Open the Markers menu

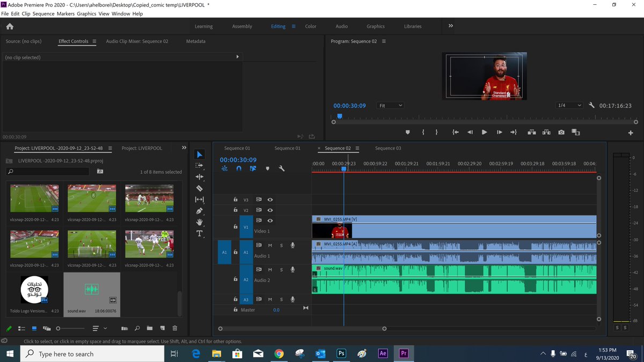[65, 13]
